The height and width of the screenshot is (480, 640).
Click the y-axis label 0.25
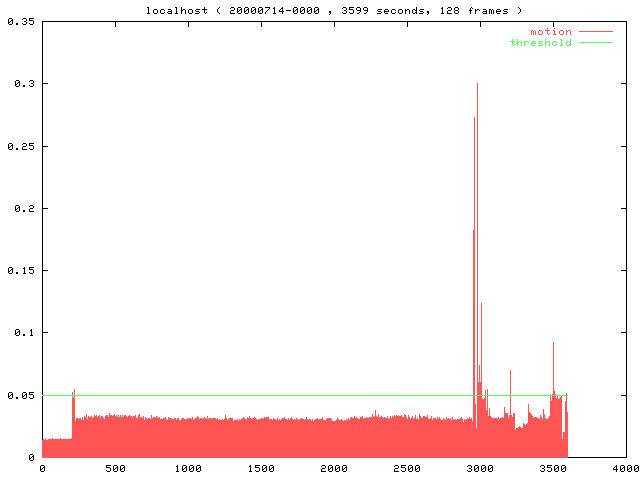[x=20, y=146]
